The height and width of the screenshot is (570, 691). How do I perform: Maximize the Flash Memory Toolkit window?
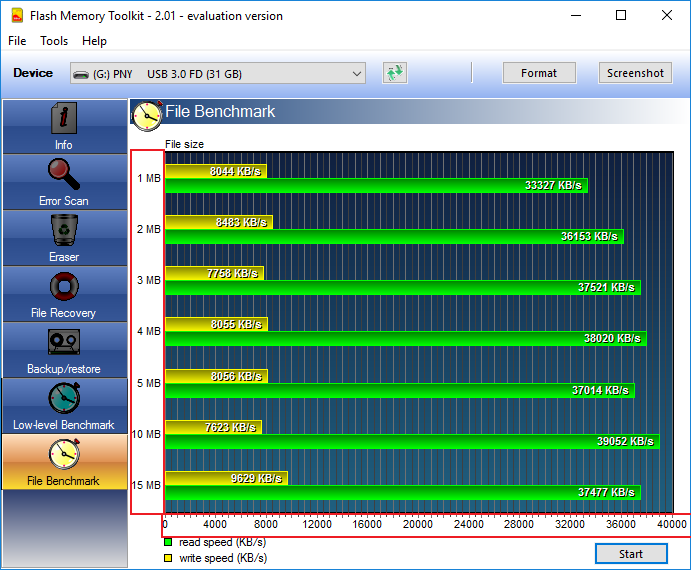pos(621,15)
